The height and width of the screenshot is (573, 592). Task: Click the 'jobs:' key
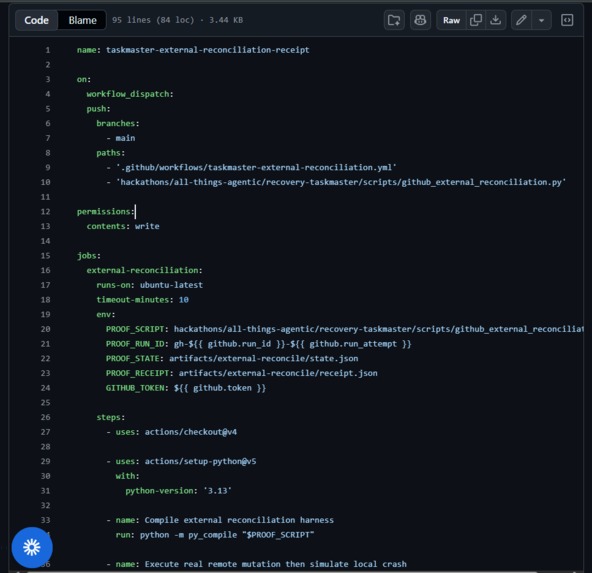[x=89, y=256]
